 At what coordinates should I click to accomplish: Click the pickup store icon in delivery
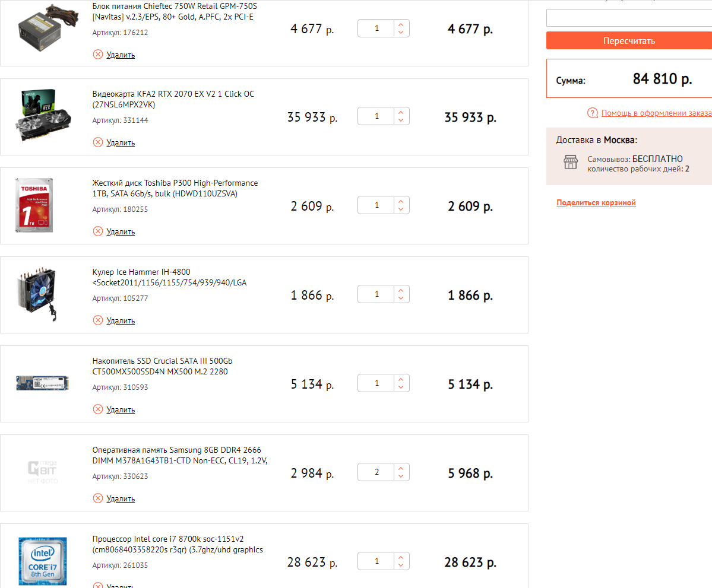coord(570,162)
